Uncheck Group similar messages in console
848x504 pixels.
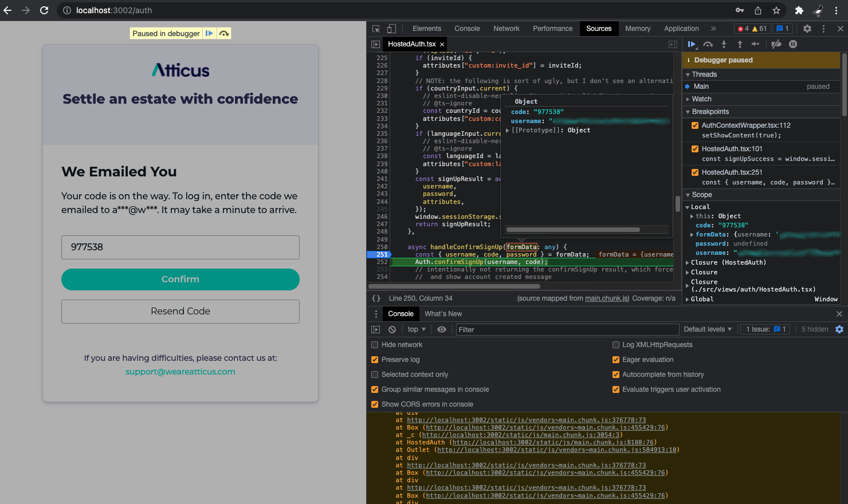tap(375, 389)
